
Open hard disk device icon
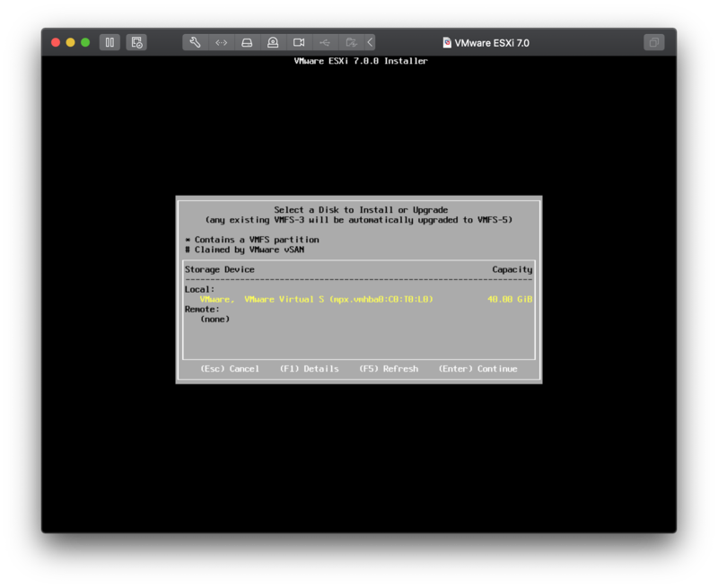click(247, 42)
